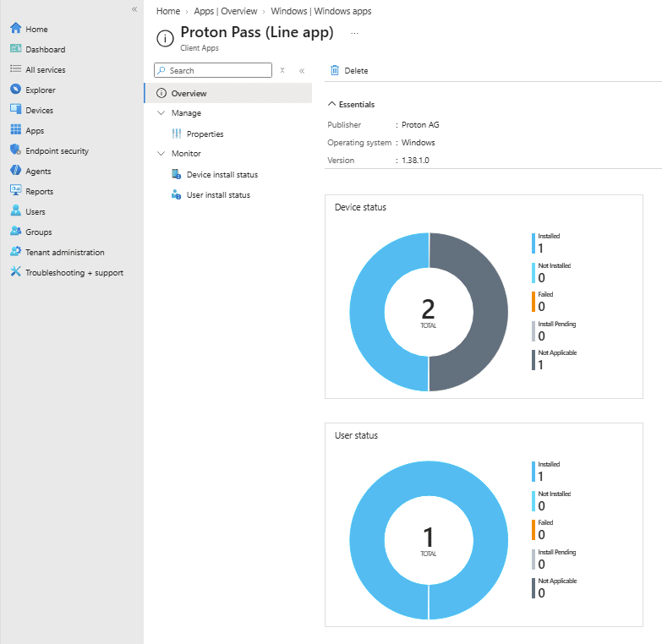Open Tenant administration gear icon
Image resolution: width=662 pixels, height=644 pixels.
[15, 251]
